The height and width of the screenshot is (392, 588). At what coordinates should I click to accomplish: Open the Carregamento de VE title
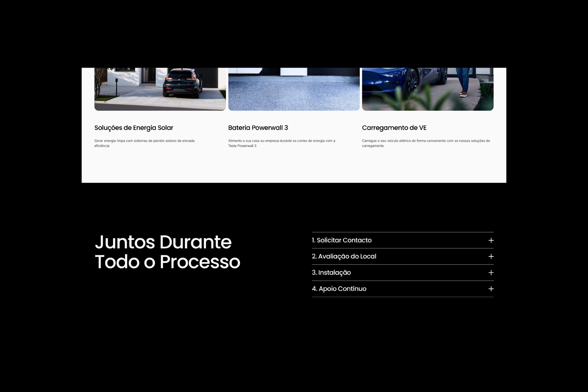tap(394, 128)
